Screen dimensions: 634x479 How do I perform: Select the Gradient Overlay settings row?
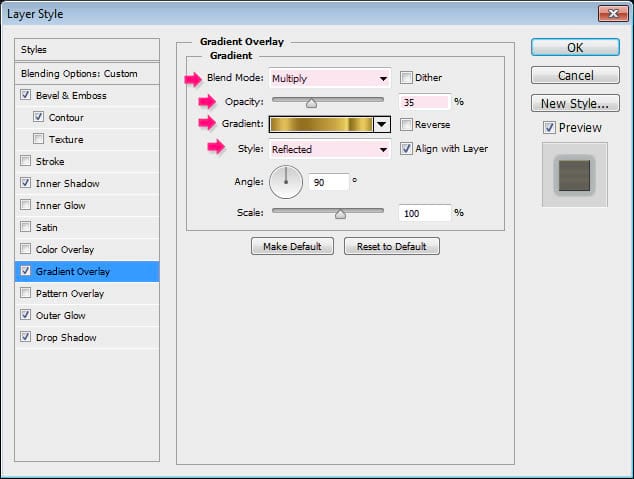click(87, 271)
